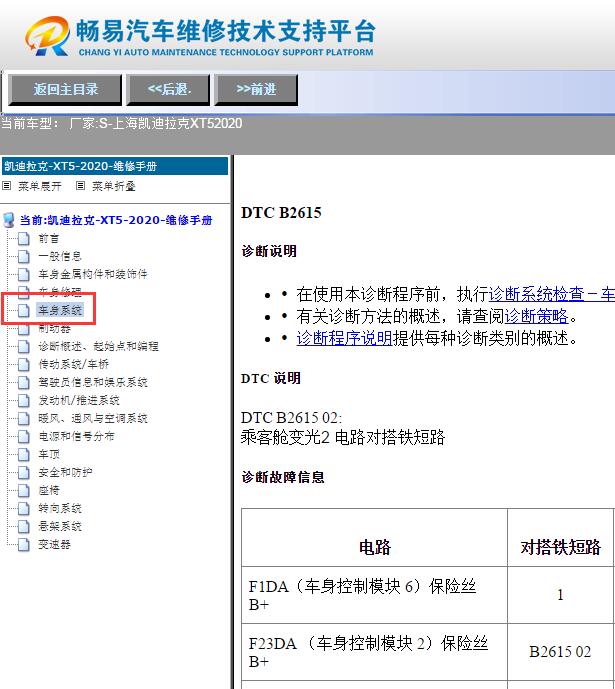The height and width of the screenshot is (689, 615).
Task: Open the 诊断策略 link
Action: [536, 316]
